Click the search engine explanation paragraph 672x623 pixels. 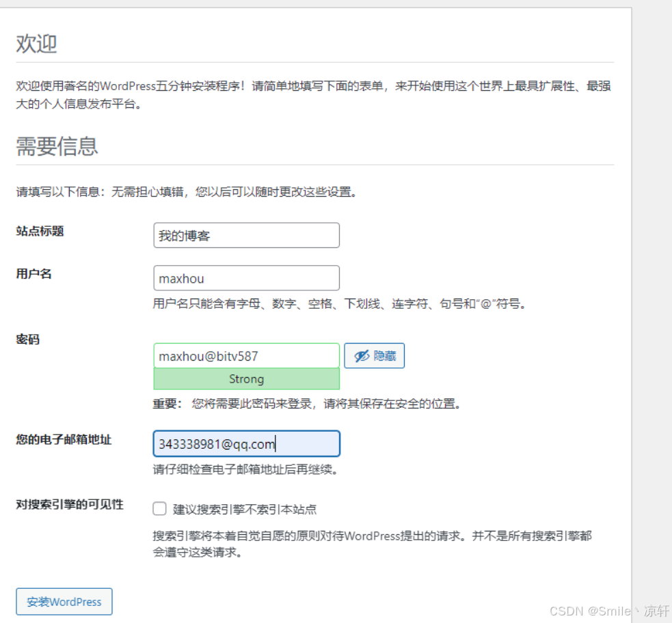coord(373,544)
